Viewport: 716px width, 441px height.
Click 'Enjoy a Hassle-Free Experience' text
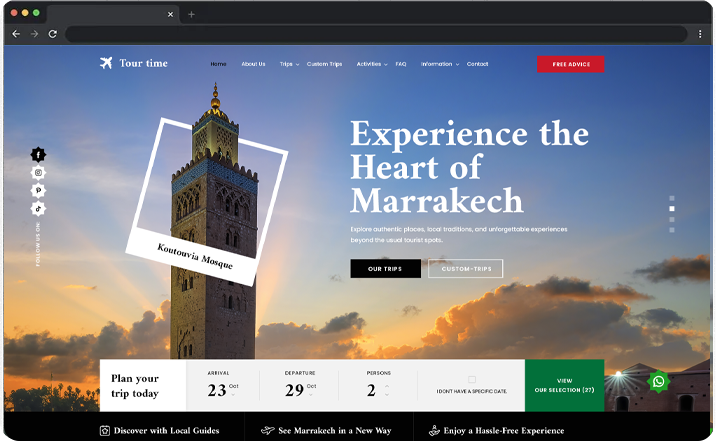point(504,430)
